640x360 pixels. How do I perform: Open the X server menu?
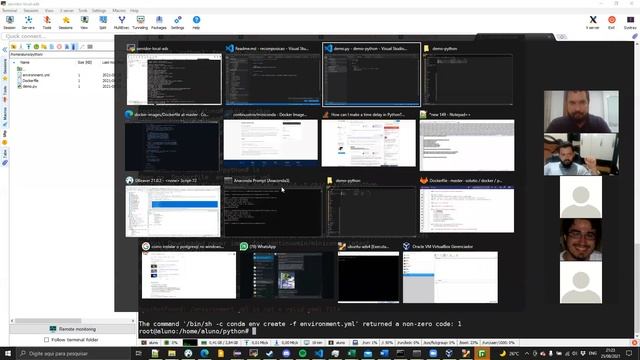(67, 11)
